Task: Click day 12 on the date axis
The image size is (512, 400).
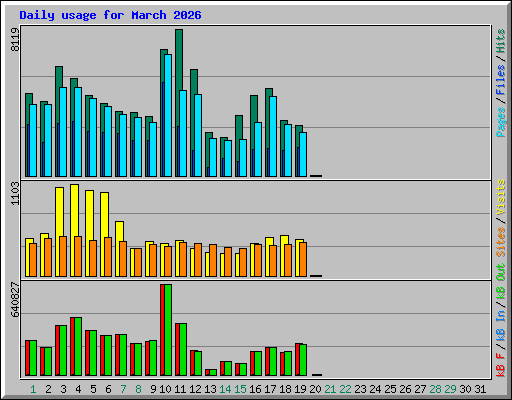Action: [x=195, y=389]
